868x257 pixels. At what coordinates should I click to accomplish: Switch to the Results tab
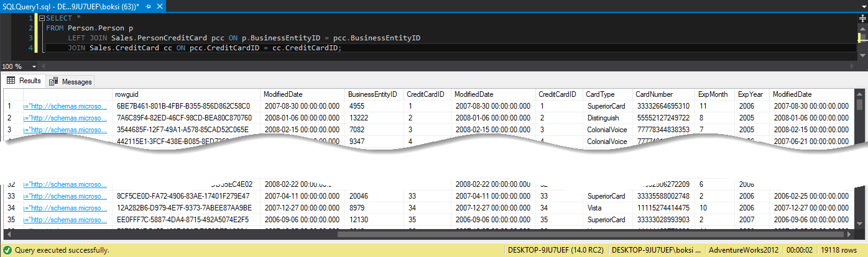tap(24, 81)
